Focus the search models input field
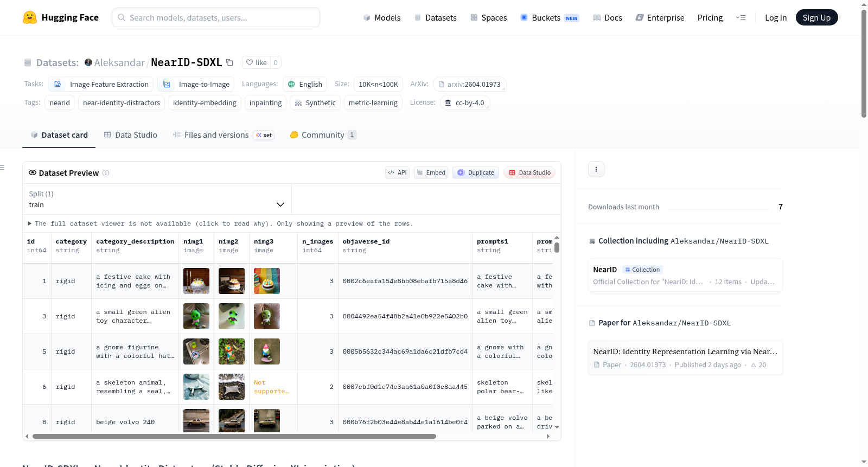Image resolution: width=868 pixels, height=467 pixels. [216, 17]
